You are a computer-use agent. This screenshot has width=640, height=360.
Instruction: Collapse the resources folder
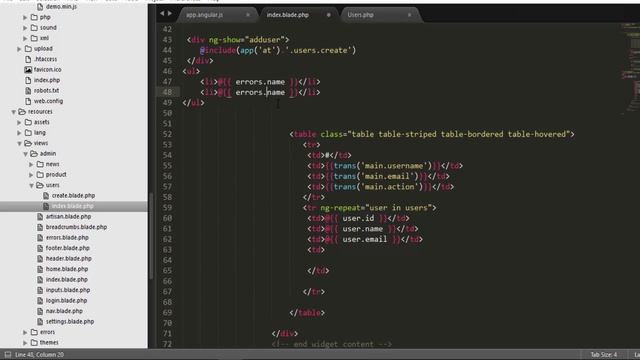pyautogui.click(x=13, y=112)
